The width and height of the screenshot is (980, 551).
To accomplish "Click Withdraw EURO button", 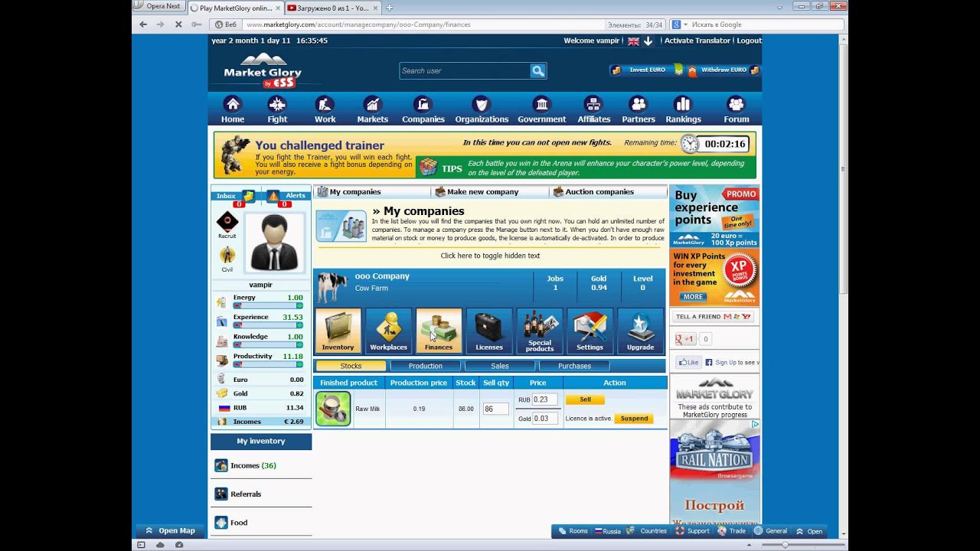I will [x=724, y=70].
